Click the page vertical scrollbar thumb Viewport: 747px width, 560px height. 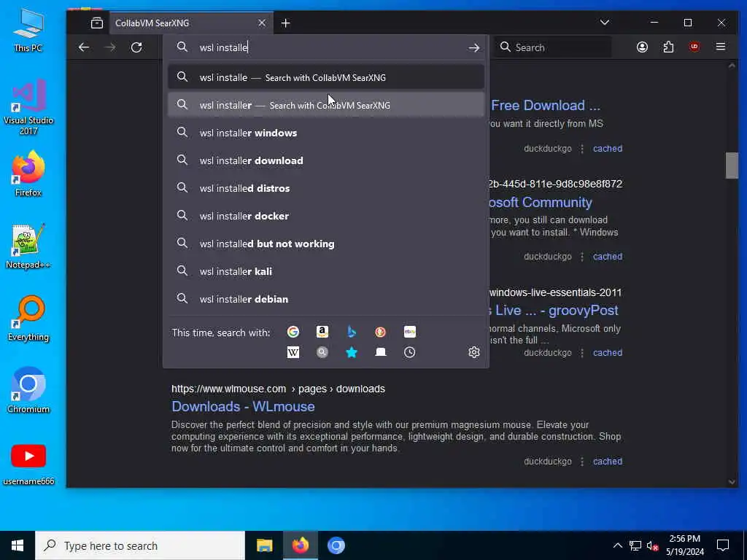732,166
